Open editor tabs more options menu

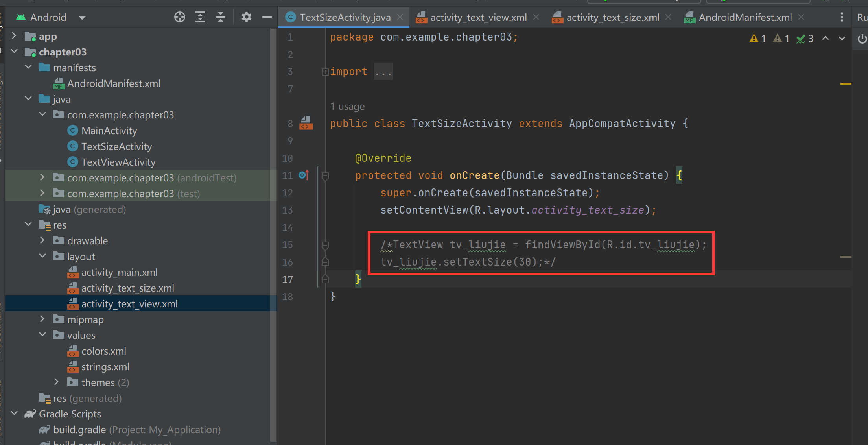(842, 17)
